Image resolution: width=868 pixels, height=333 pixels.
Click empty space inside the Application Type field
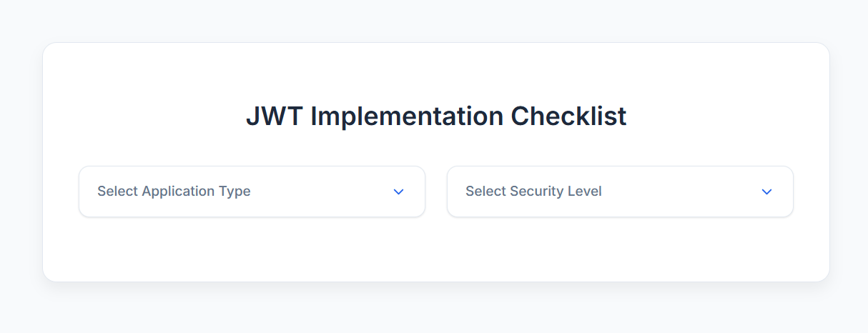point(322,192)
